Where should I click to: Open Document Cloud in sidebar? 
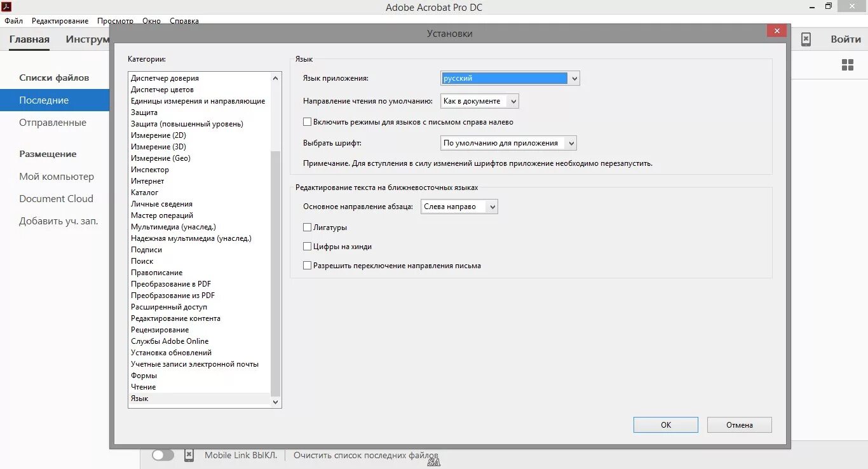(x=56, y=199)
